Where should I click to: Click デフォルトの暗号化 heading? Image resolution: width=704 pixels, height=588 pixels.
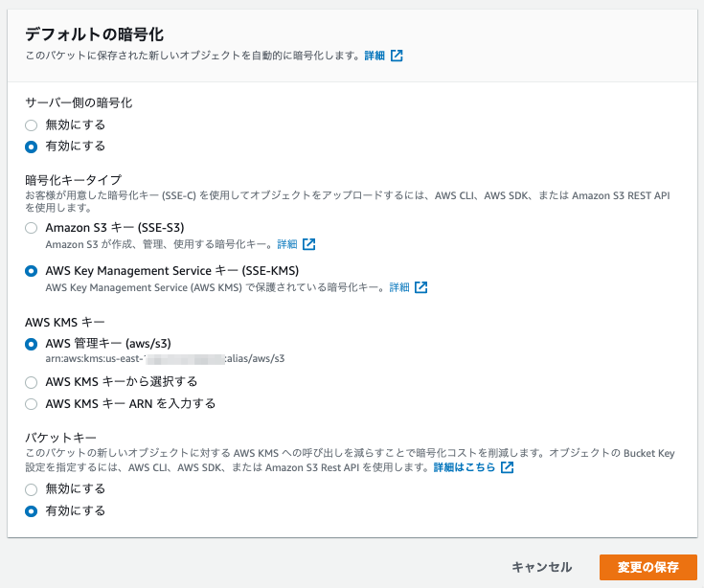[x=94, y=34]
